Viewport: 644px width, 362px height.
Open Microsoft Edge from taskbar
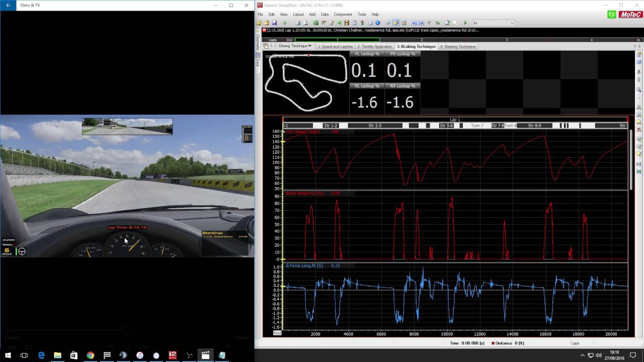(41, 355)
